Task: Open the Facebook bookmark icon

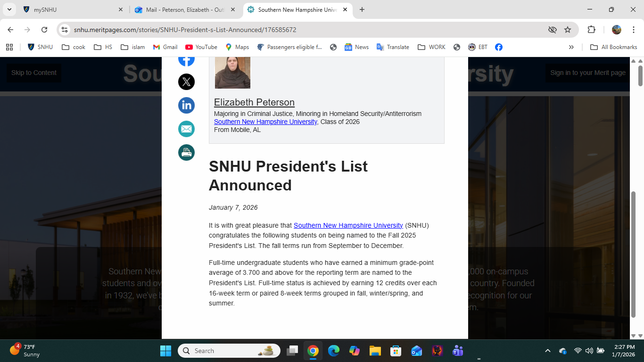Action: point(498,47)
